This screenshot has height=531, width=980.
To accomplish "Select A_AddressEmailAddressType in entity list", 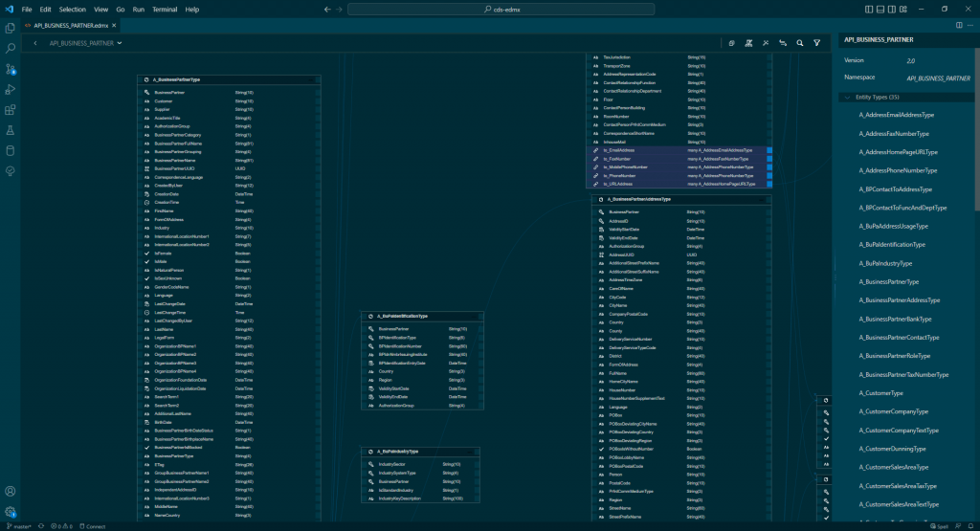I will (x=896, y=115).
